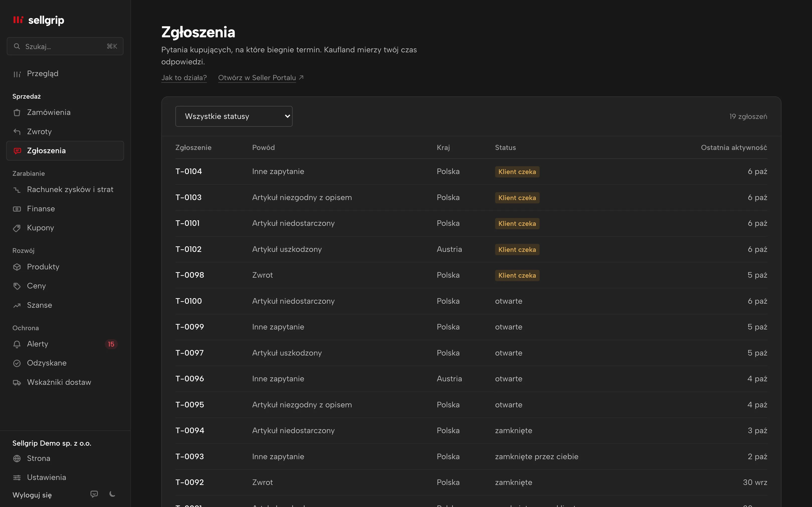Expand the Wszystkie statusy dropdown
The width and height of the screenshot is (812, 507).
click(234, 116)
